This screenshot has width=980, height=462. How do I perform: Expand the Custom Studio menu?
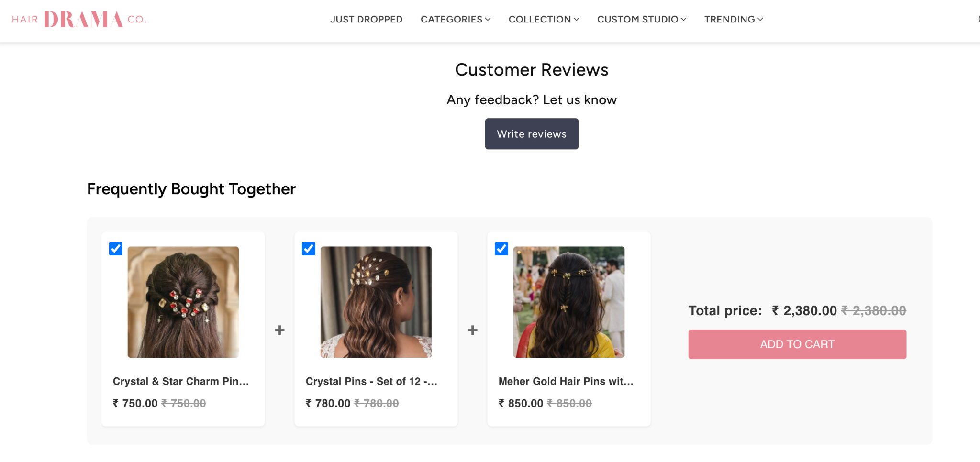click(x=642, y=20)
